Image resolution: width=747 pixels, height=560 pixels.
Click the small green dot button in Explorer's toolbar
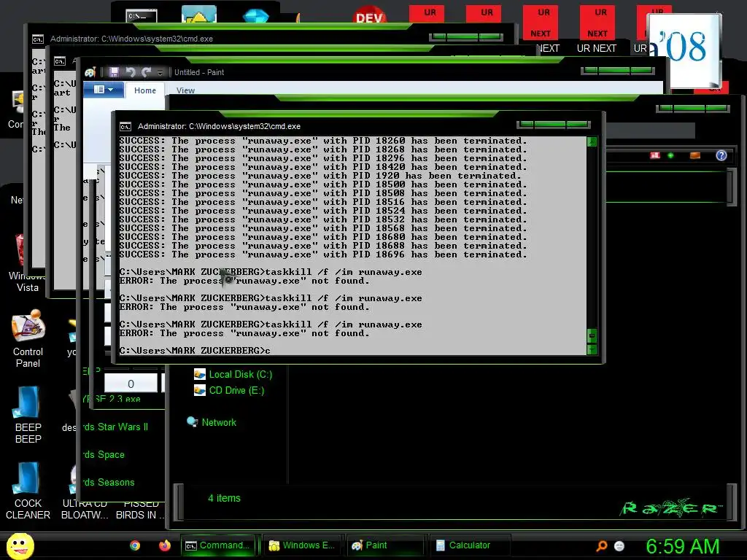pos(671,156)
